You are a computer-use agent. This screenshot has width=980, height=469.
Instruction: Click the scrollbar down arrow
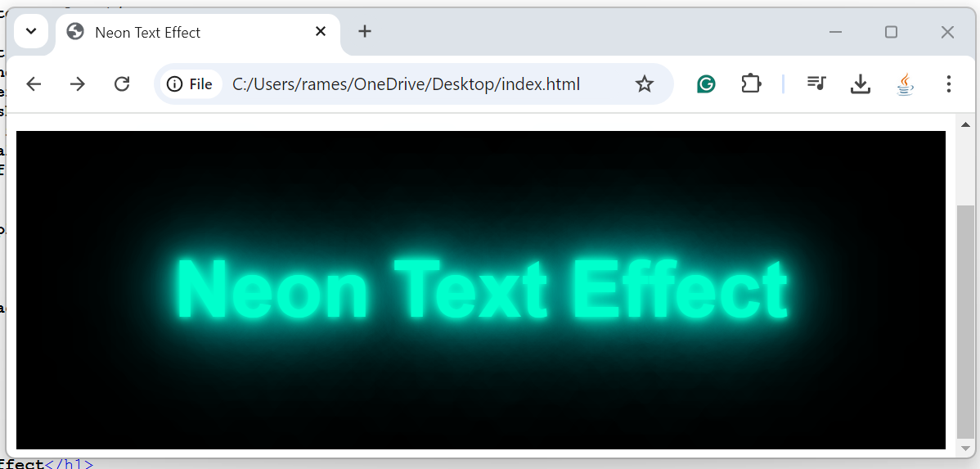(x=965, y=448)
